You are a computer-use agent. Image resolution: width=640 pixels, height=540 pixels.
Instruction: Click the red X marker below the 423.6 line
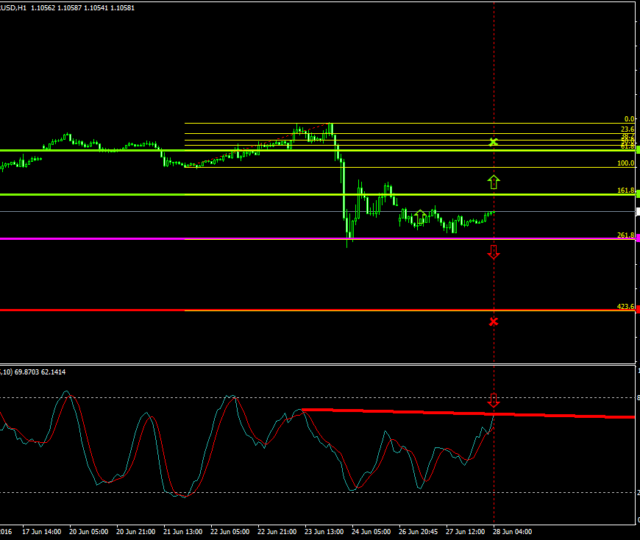[x=493, y=321]
